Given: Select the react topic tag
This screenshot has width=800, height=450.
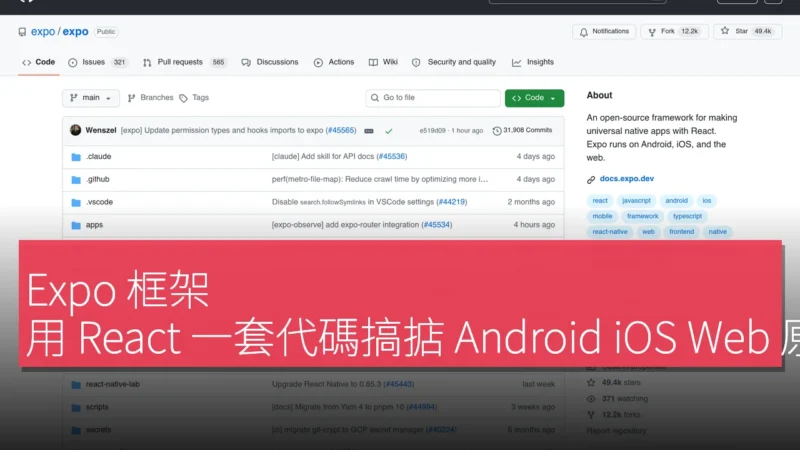Looking at the screenshot, I should [600, 201].
